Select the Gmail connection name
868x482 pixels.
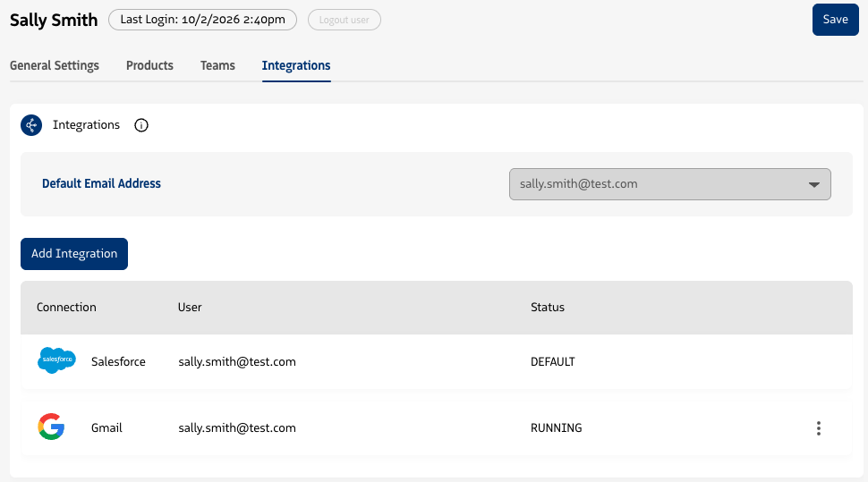click(x=106, y=427)
